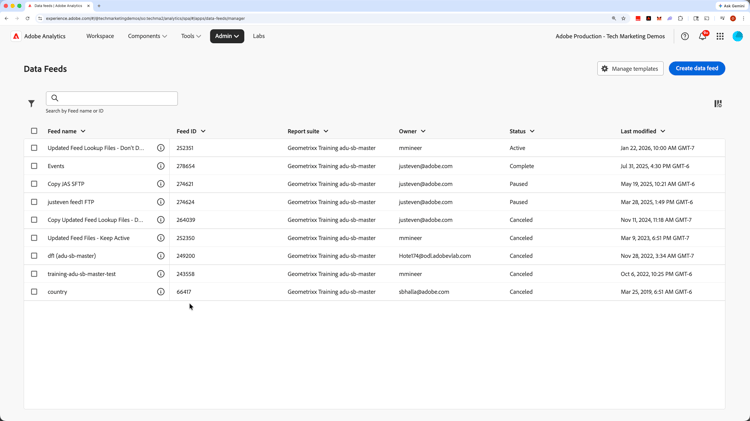This screenshot has width=750, height=421.
Task: Open Report suite column options
Action: (x=326, y=131)
